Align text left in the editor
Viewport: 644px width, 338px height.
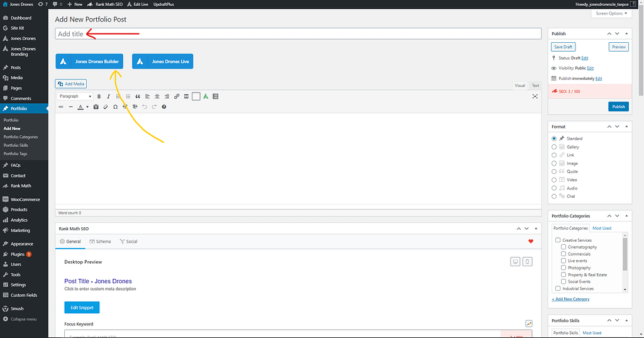(147, 97)
